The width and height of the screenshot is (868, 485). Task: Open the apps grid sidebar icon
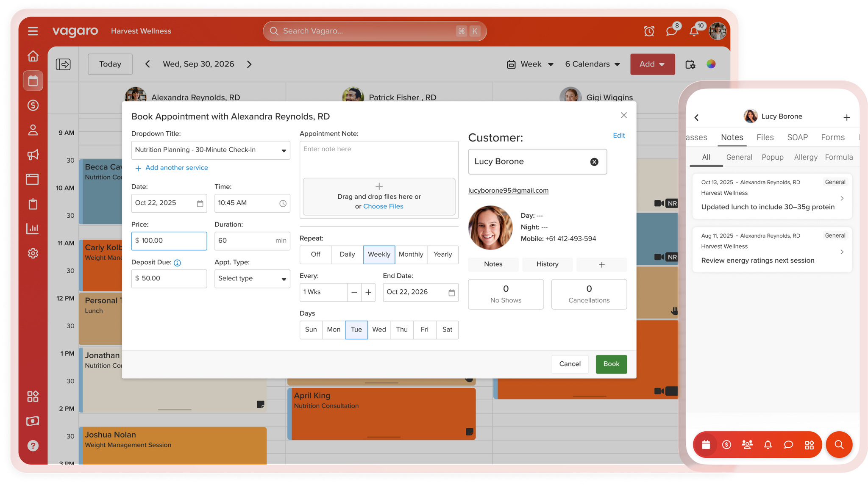pyautogui.click(x=33, y=396)
